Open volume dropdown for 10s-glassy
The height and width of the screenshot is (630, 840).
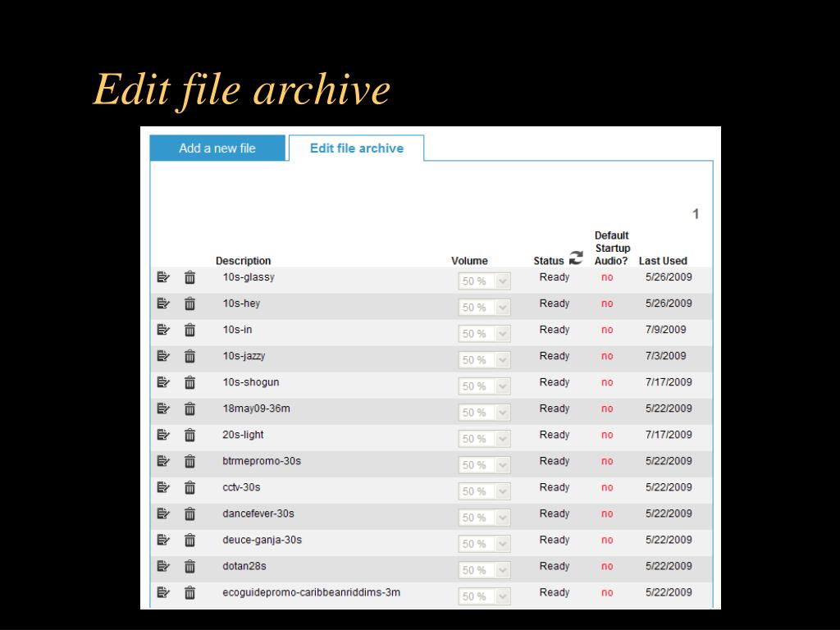tap(484, 281)
